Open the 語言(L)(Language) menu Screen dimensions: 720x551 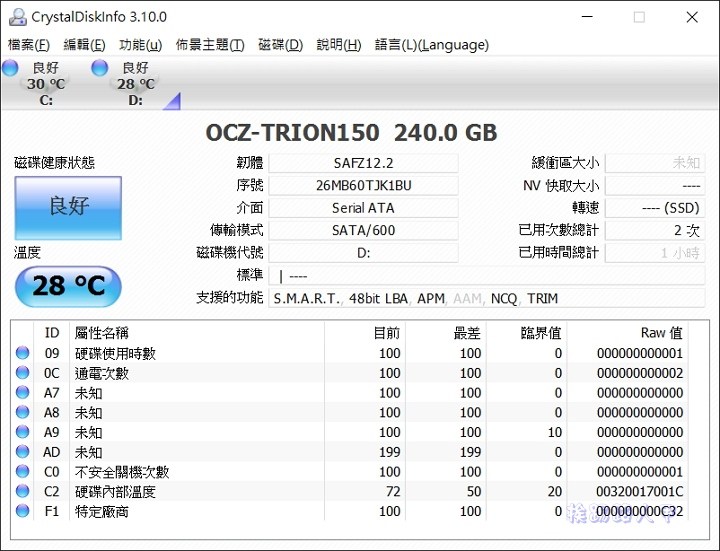[x=432, y=45]
